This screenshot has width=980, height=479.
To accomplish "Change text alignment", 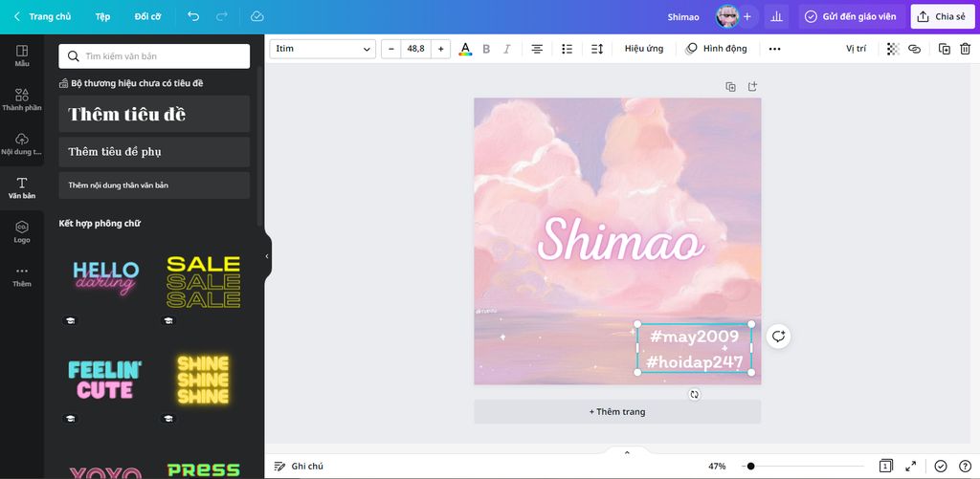I will click(537, 49).
